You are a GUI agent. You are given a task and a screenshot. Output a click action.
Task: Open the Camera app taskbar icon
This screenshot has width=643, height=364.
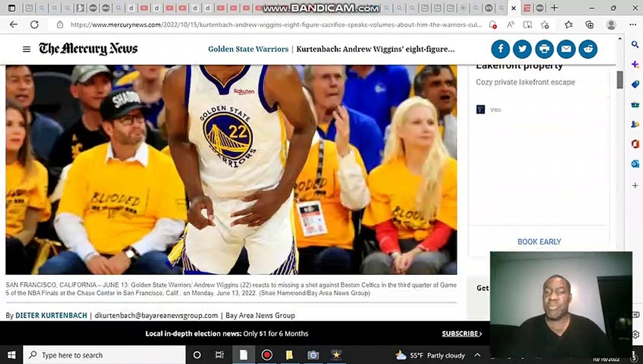coord(313,355)
